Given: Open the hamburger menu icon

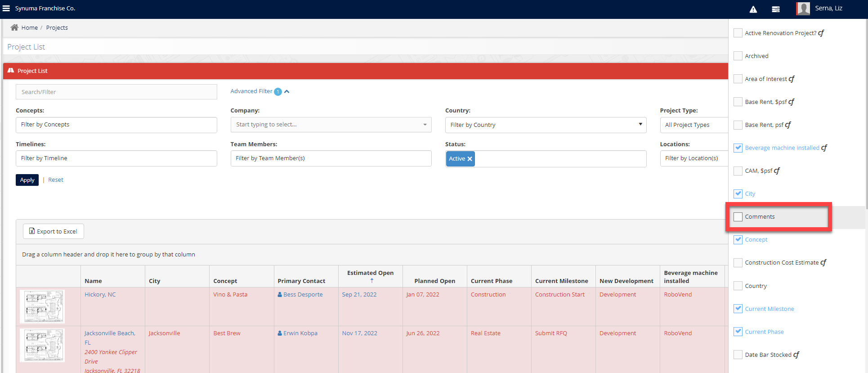Looking at the screenshot, I should tap(6, 9).
